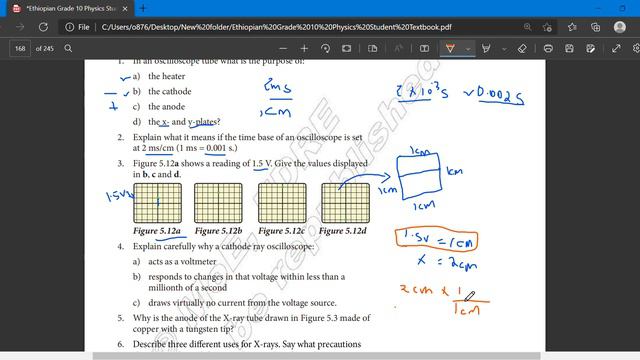Activate the Read aloud tool

398,49
